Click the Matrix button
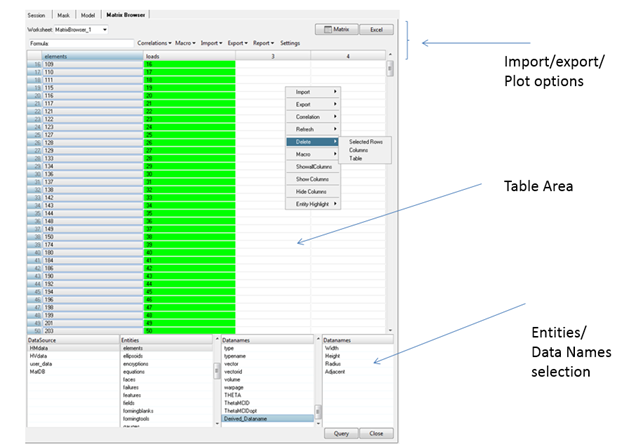 pos(337,29)
